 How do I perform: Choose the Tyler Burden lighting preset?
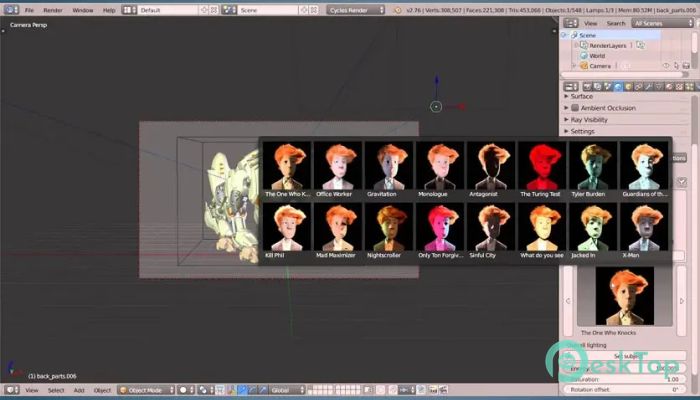click(593, 170)
